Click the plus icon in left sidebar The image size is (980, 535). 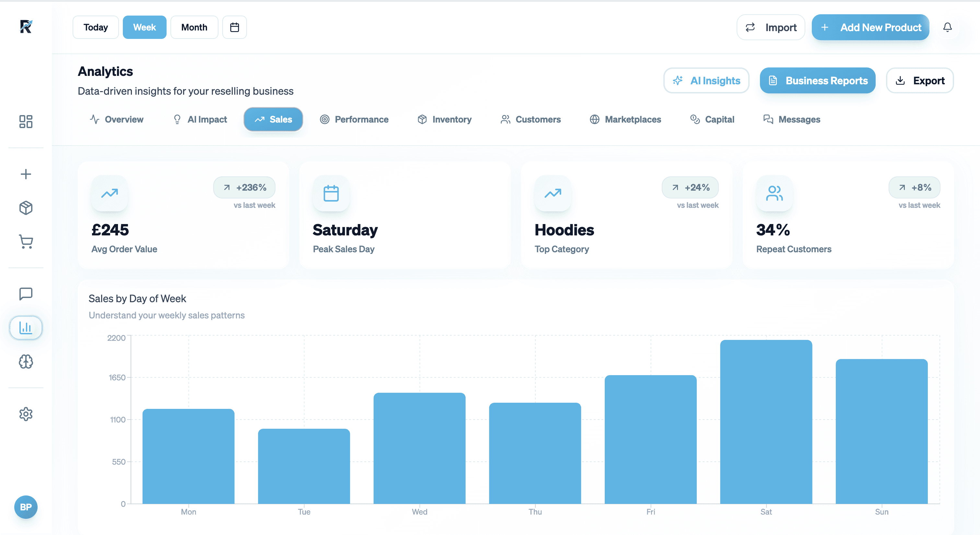coord(26,174)
